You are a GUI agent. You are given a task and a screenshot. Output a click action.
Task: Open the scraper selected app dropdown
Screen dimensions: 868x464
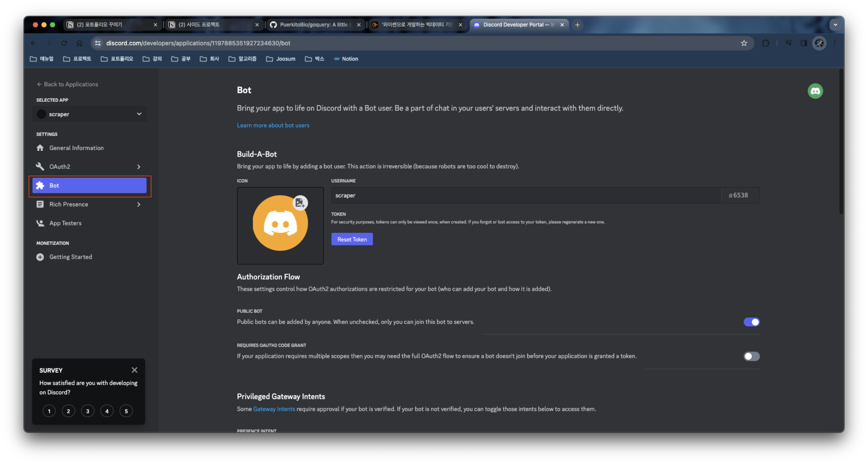(x=89, y=114)
